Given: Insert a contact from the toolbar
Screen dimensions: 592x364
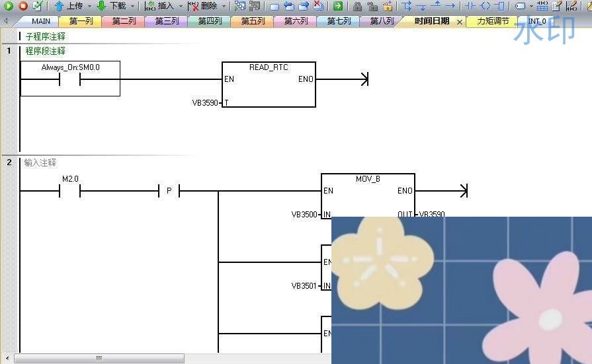Looking at the screenshot, I should click(x=470, y=6).
